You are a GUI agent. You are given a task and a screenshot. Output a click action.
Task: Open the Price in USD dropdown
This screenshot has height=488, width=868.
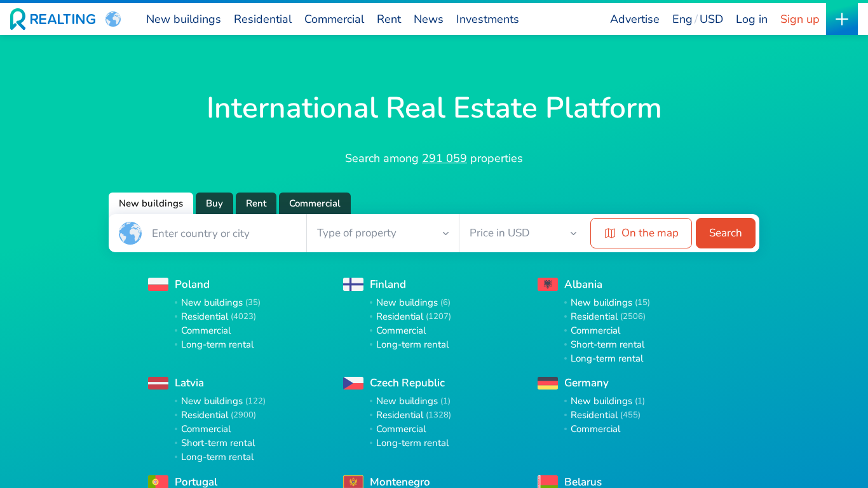click(x=522, y=233)
